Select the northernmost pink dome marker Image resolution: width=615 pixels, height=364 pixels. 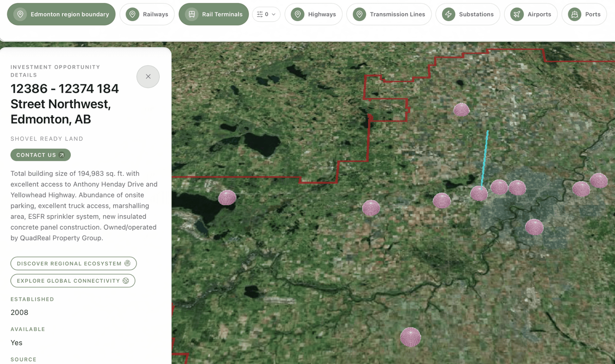pyautogui.click(x=461, y=110)
